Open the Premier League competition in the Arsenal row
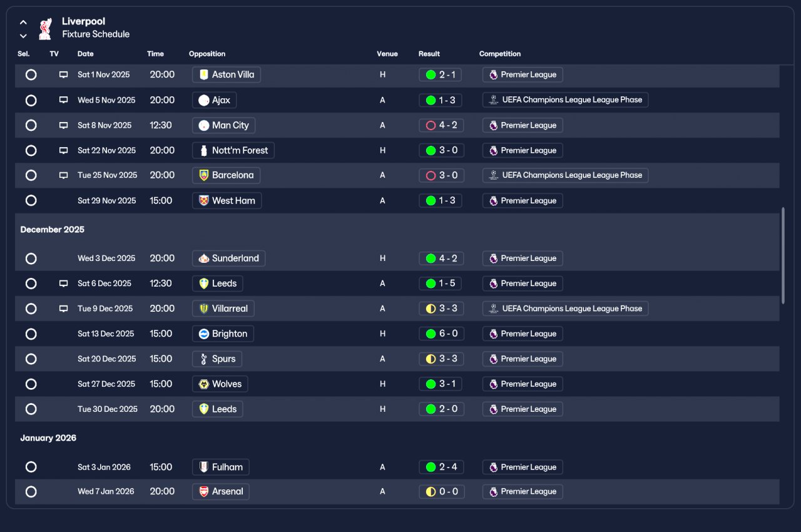 pos(523,491)
